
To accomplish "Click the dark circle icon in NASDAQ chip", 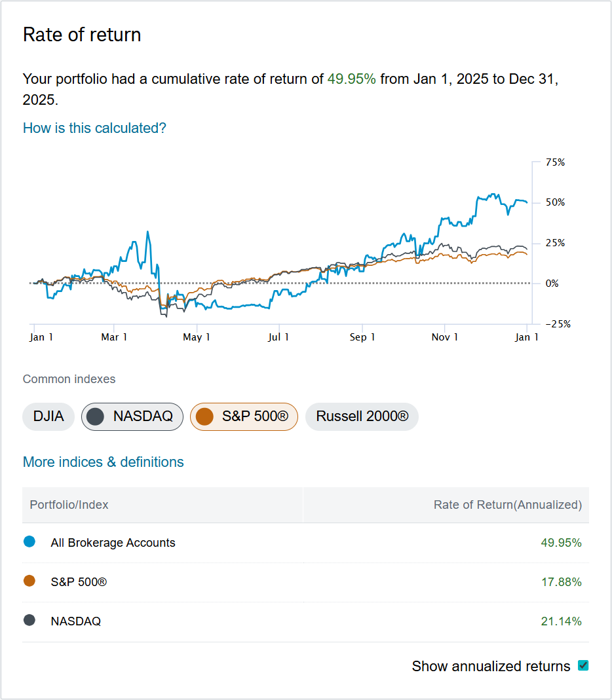I will pyautogui.click(x=96, y=416).
